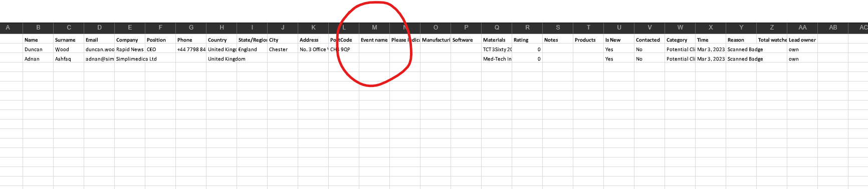The image size is (868, 189).
Task: Select column I header
Action: click(252, 27)
